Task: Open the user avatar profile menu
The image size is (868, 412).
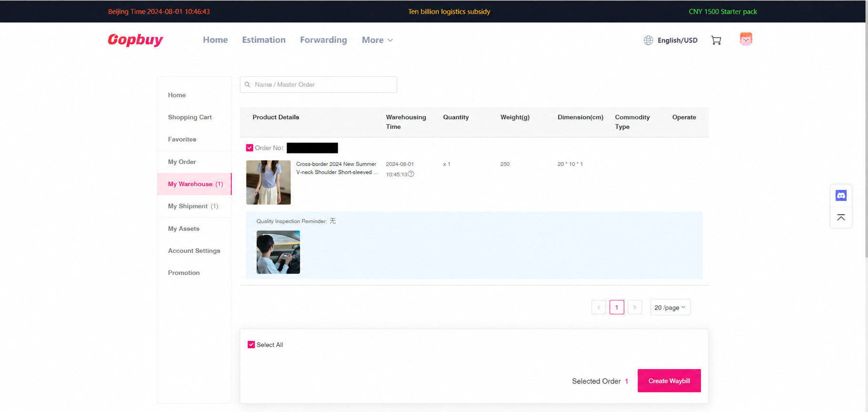Action: click(746, 39)
